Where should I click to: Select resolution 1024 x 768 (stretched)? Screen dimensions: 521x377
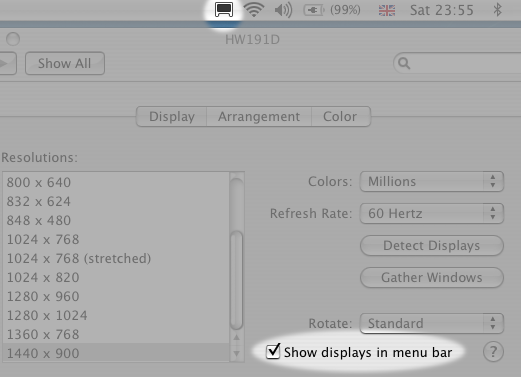click(116, 258)
